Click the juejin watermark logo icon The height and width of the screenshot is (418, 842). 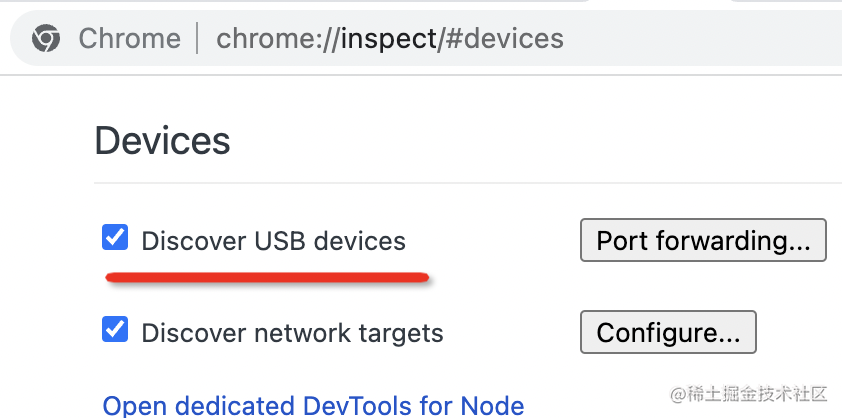[x=678, y=393]
